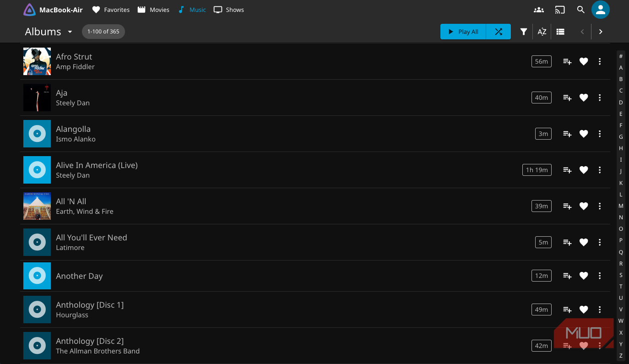Toggle favorite for Alangolla
The height and width of the screenshot is (364, 629).
tap(584, 134)
